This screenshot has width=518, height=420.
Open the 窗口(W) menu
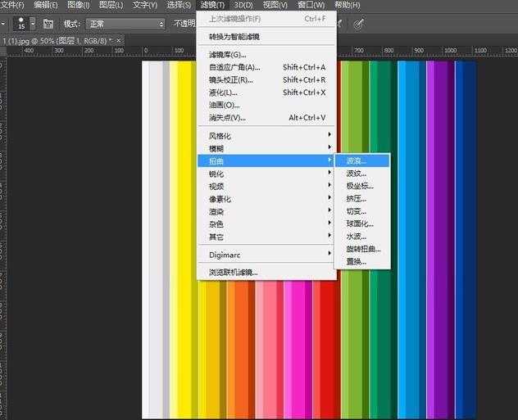point(311,5)
